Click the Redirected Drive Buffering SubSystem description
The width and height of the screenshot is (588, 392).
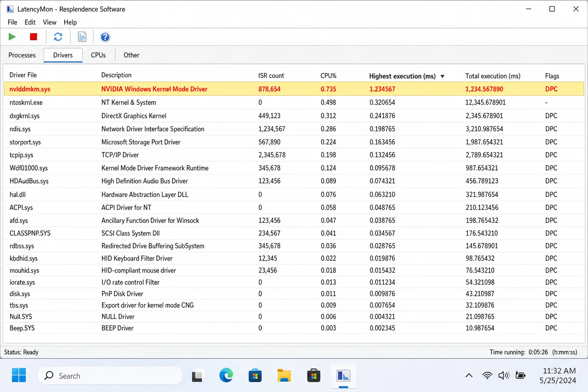point(153,245)
